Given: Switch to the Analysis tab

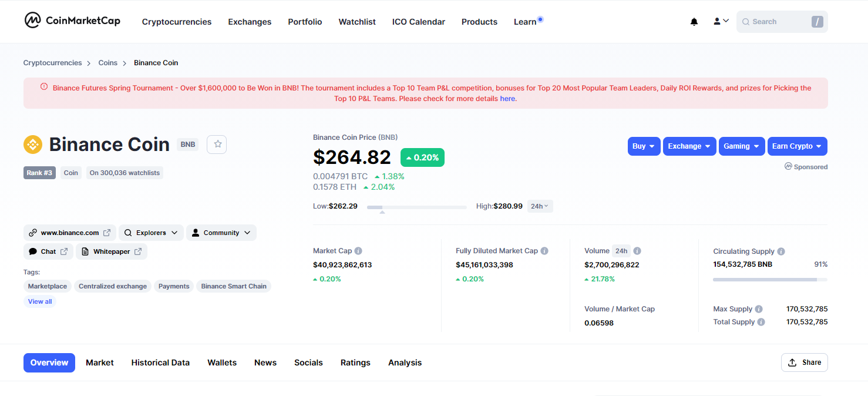Looking at the screenshot, I should tap(405, 363).
